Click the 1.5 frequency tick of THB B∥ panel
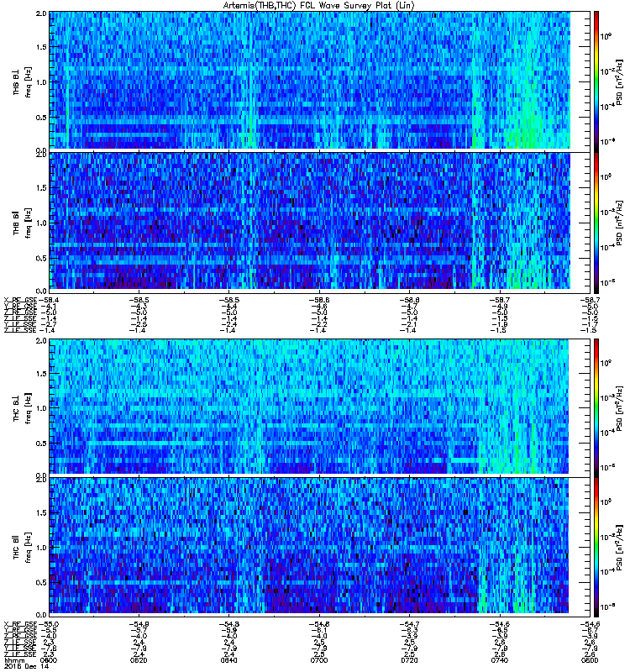This screenshot has width=630, height=672. (41, 187)
